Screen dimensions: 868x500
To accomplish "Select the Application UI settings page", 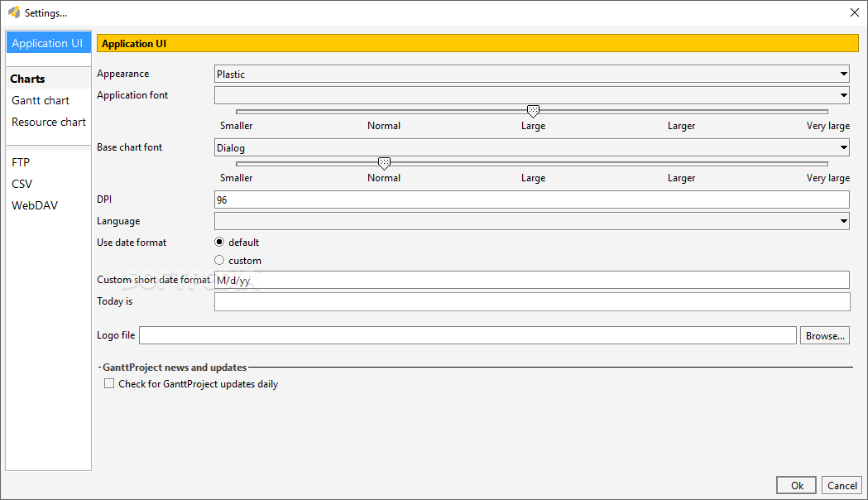I will 48,43.
